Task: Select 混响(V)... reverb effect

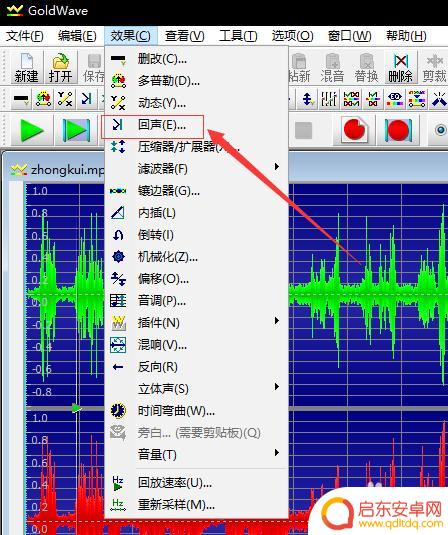Action: [196, 345]
